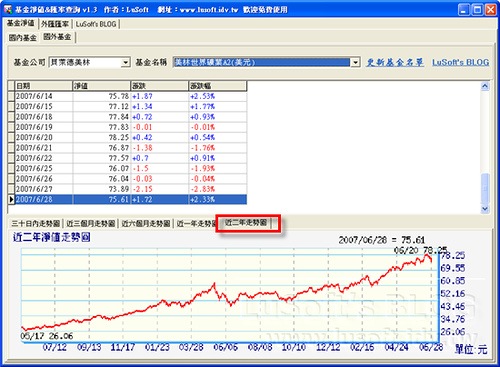
Task: Open the LuSoft's BLOG tab
Action: [x=96, y=24]
